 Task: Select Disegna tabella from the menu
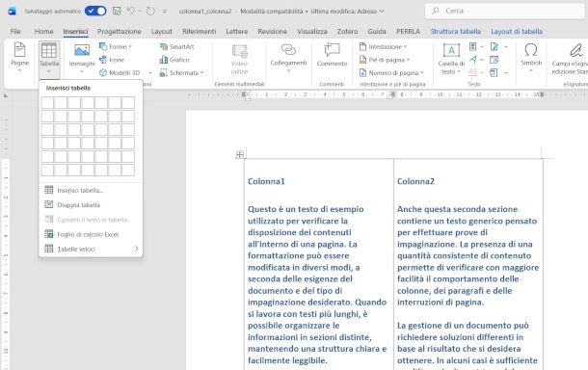coord(91,204)
